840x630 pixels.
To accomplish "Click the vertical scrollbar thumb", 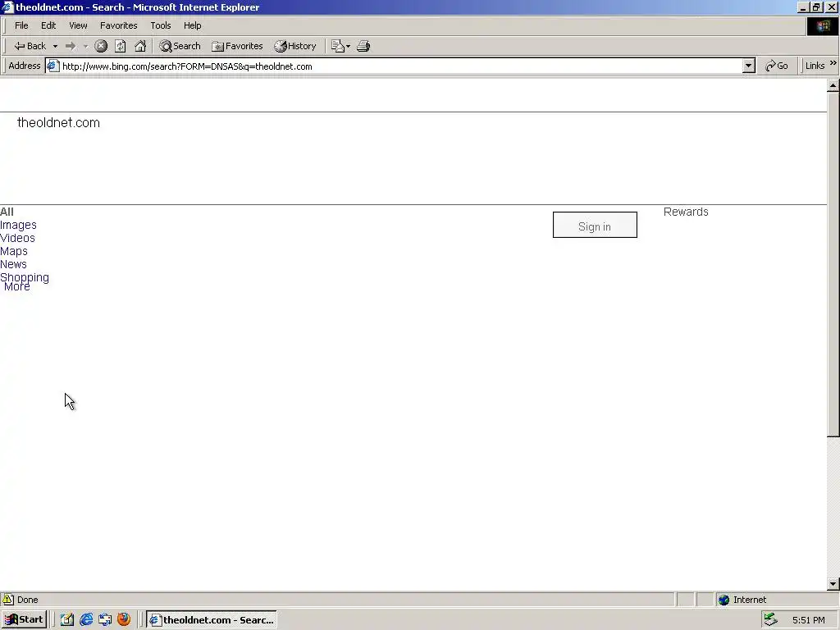I will [x=833, y=265].
